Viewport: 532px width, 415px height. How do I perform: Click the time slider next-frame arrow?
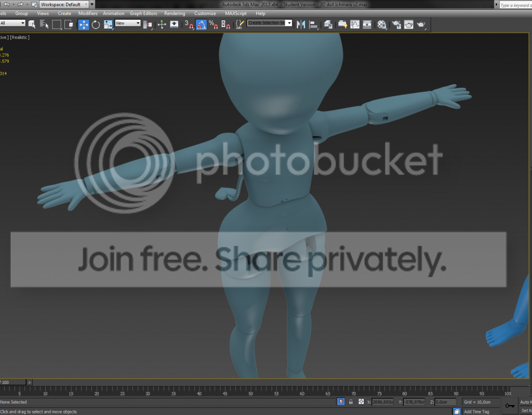[30, 382]
